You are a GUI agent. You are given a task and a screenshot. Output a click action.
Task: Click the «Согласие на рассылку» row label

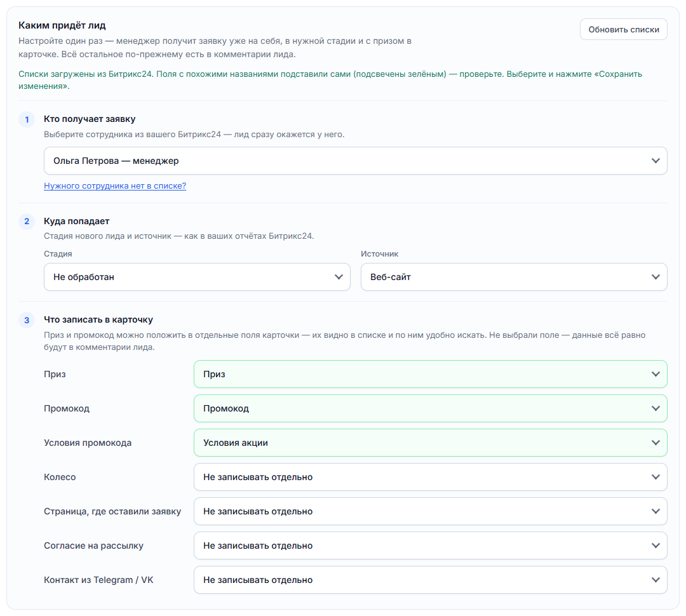[93, 546]
